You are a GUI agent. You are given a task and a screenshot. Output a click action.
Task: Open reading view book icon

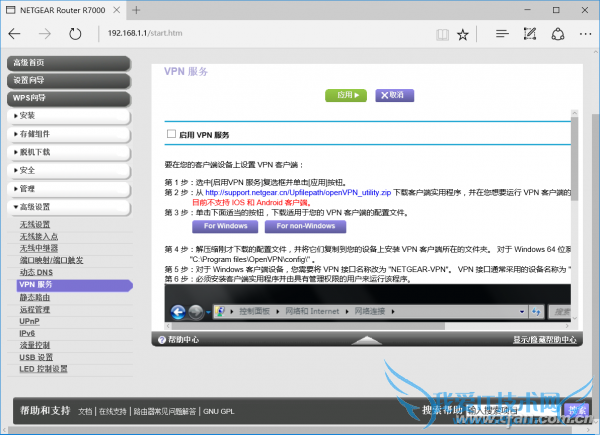click(442, 35)
